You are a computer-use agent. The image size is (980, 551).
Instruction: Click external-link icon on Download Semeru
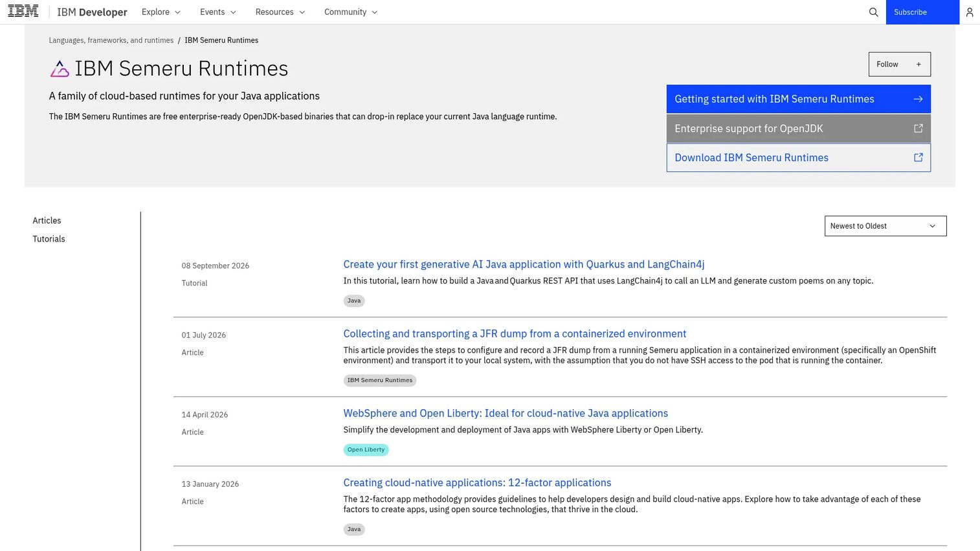pos(918,157)
